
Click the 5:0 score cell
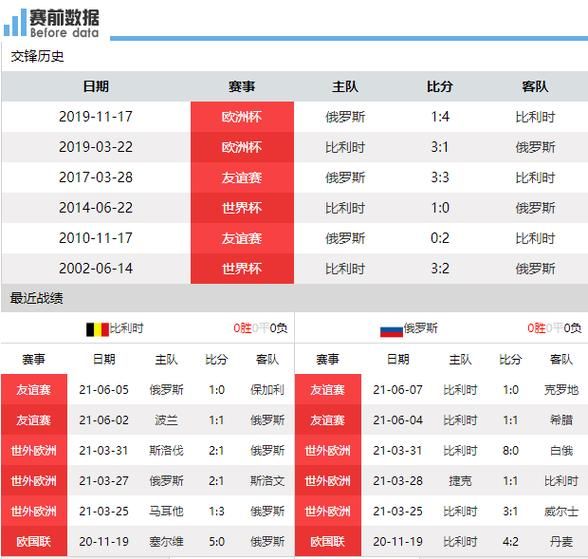pyautogui.click(x=216, y=541)
